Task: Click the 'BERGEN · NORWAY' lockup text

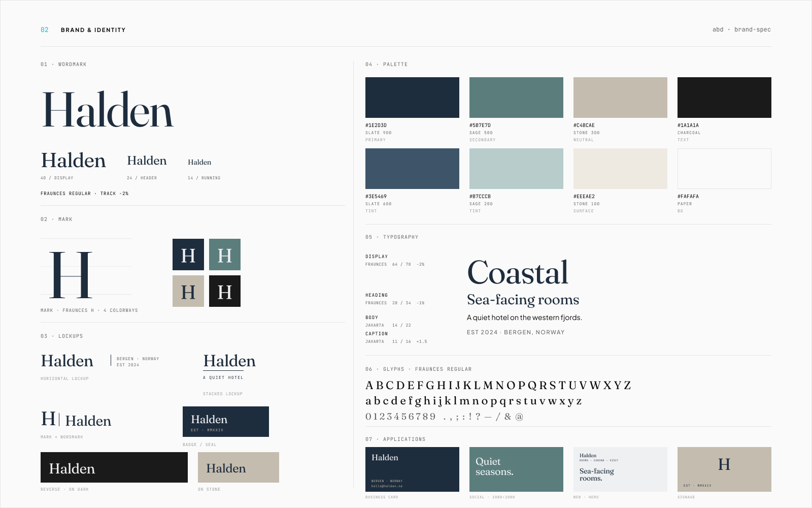Action: [138, 359]
